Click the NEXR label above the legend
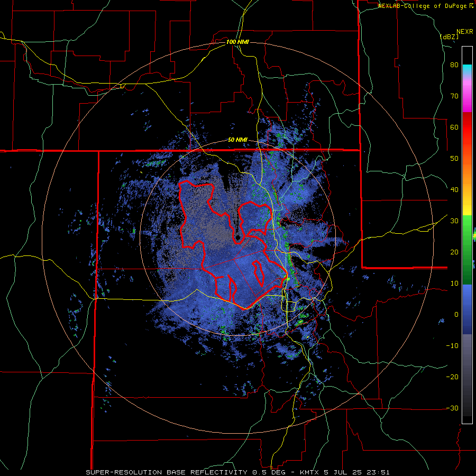Screen dimensions: 476x476 coord(465,32)
